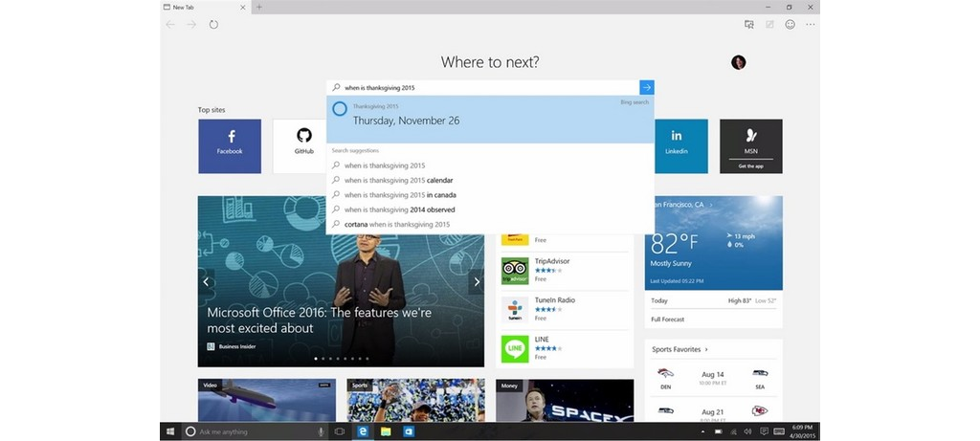The height and width of the screenshot is (441, 980).
Task: Click the user profile avatar picture
Action: [x=738, y=62]
